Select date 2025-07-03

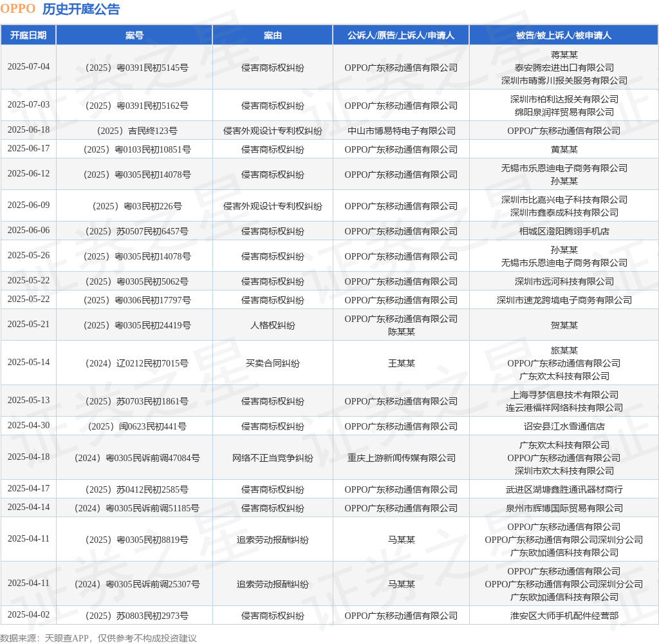click(x=28, y=104)
